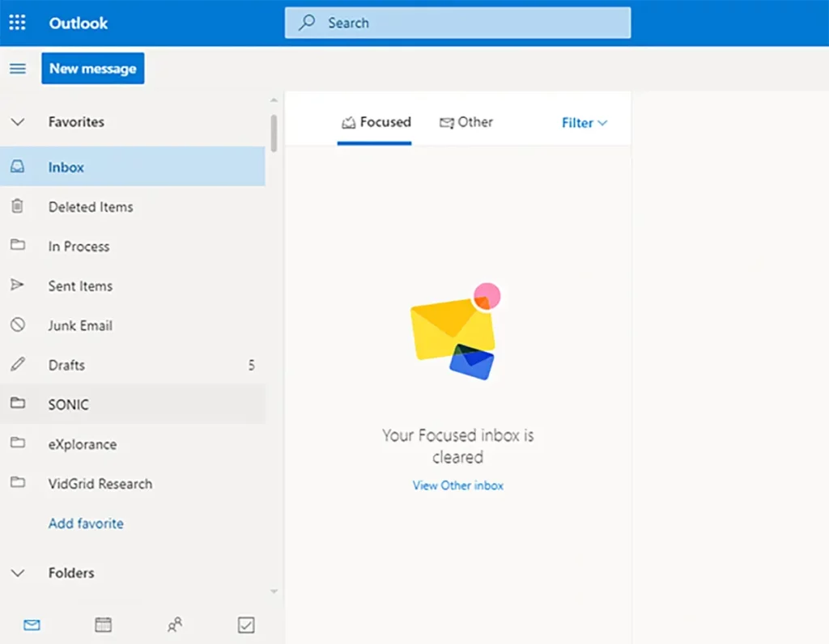Select the Focused inbox tab
The image size is (829, 644).
(x=376, y=122)
